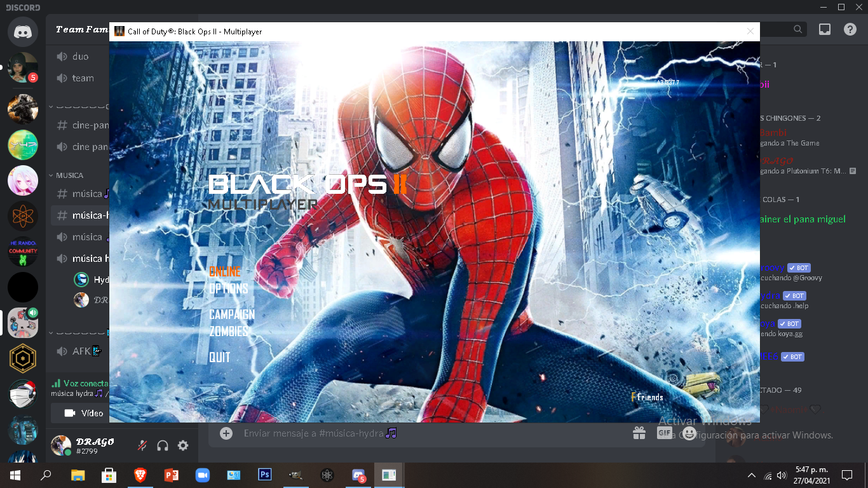Open the plain black circle server
868x488 pixels.
pos(23,288)
